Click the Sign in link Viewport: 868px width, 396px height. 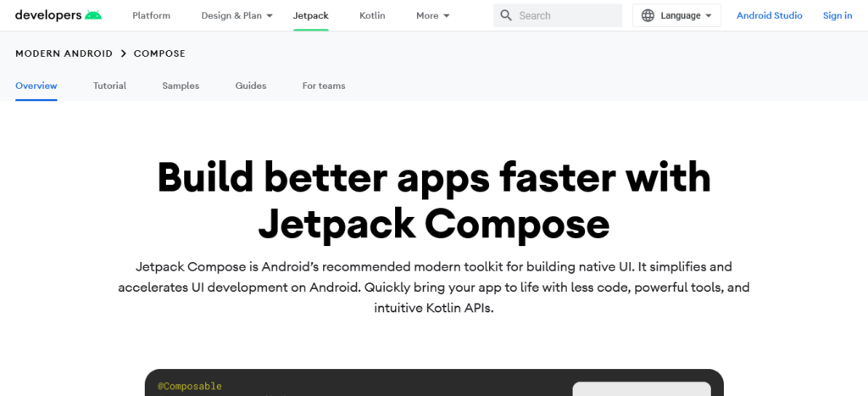837,15
